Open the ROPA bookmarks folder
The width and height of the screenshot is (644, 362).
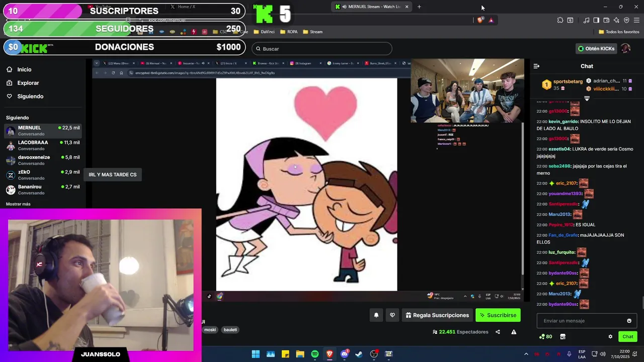289,32
